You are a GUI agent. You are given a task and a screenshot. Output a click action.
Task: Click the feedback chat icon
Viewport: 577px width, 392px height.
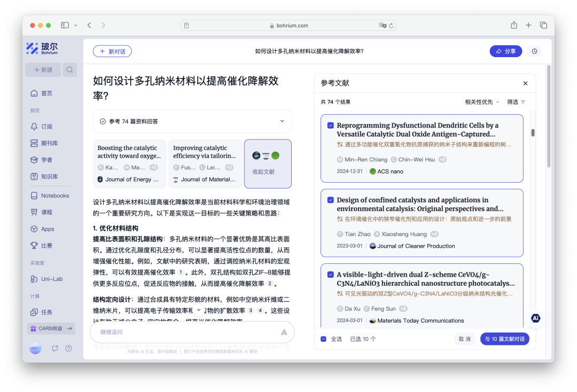coord(55,348)
